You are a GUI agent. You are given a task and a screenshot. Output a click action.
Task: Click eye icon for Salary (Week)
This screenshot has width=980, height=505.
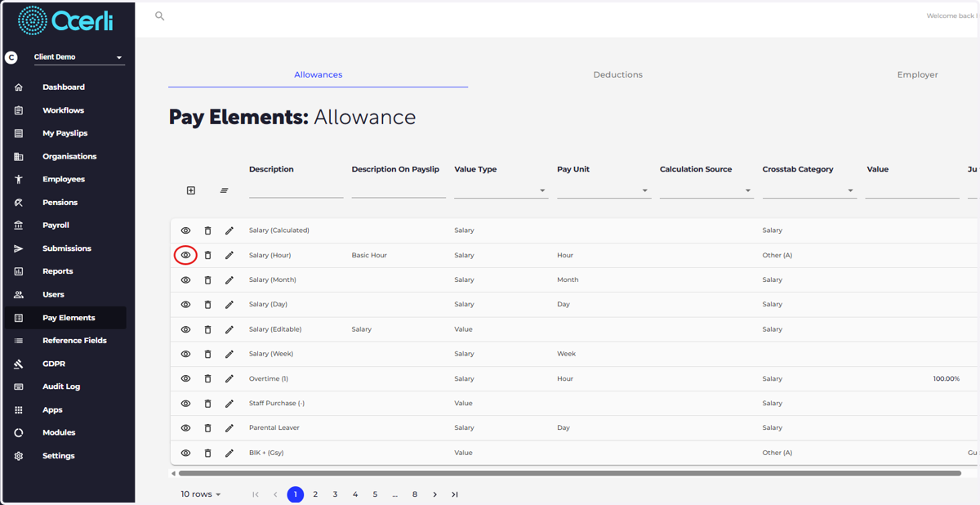click(185, 354)
